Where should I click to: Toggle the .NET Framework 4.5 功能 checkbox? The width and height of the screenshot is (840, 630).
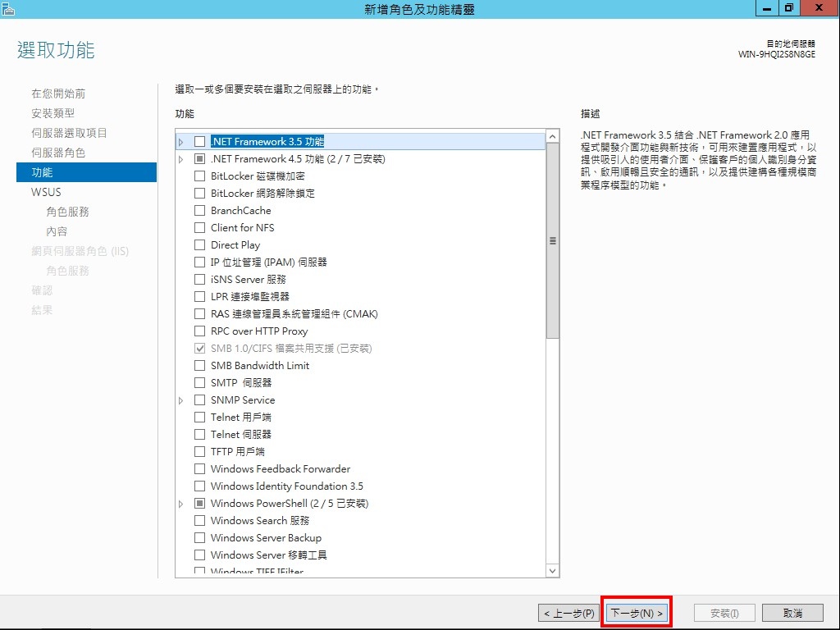point(200,158)
